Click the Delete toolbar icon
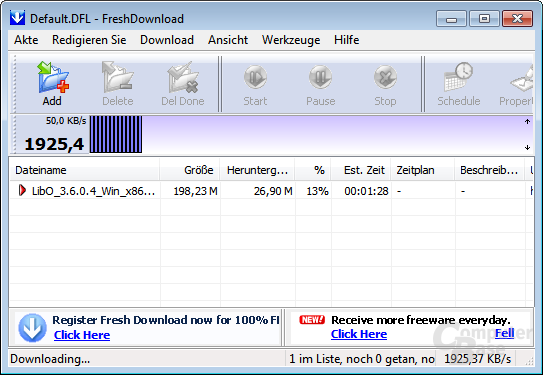This screenshot has height=375, width=543. click(118, 77)
